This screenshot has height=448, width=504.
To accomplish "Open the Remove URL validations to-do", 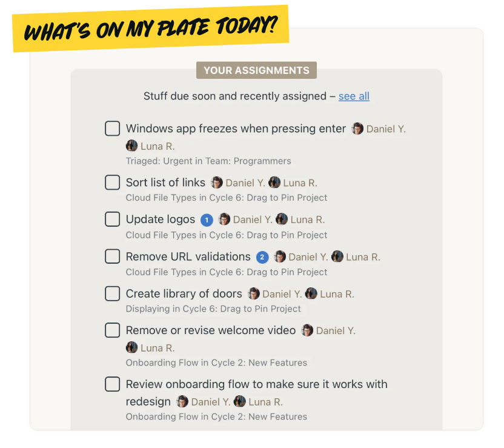I will pos(188,256).
